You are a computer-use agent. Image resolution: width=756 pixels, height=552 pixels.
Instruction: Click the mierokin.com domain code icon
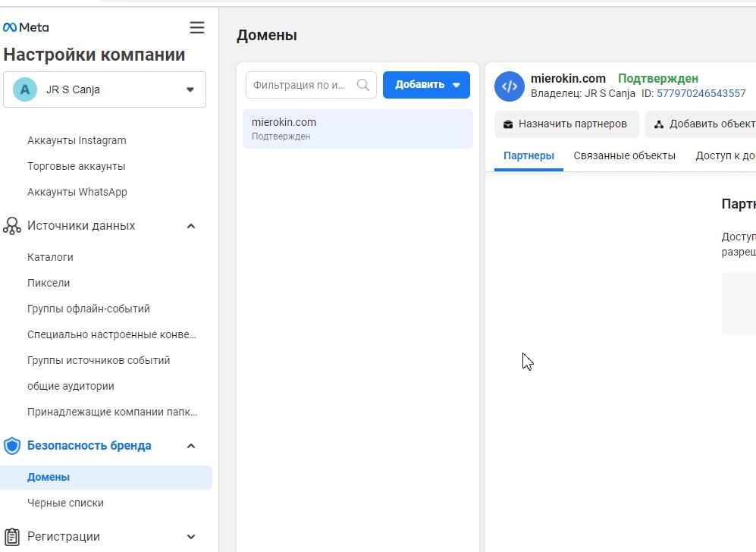509,86
